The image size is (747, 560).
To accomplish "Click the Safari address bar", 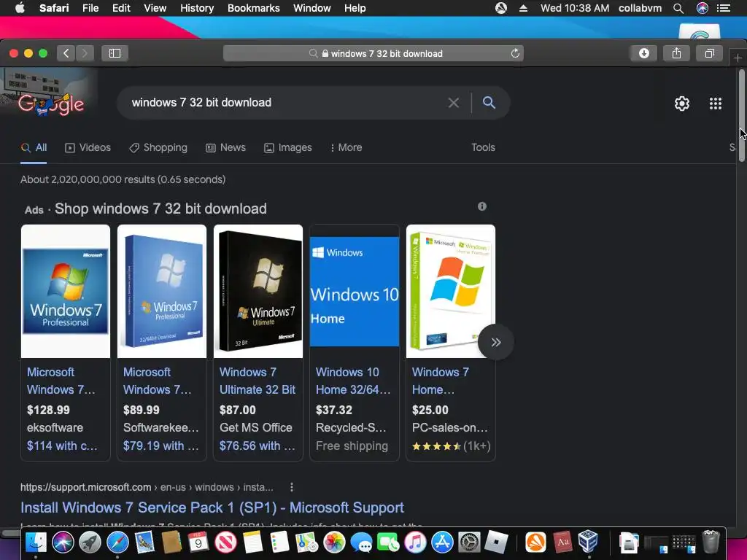I will click(x=373, y=53).
